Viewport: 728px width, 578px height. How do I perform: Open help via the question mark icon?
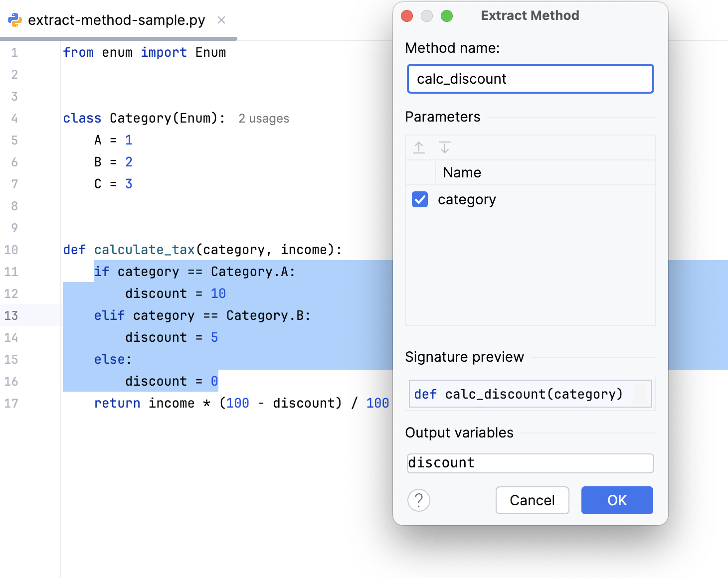pyautogui.click(x=419, y=500)
